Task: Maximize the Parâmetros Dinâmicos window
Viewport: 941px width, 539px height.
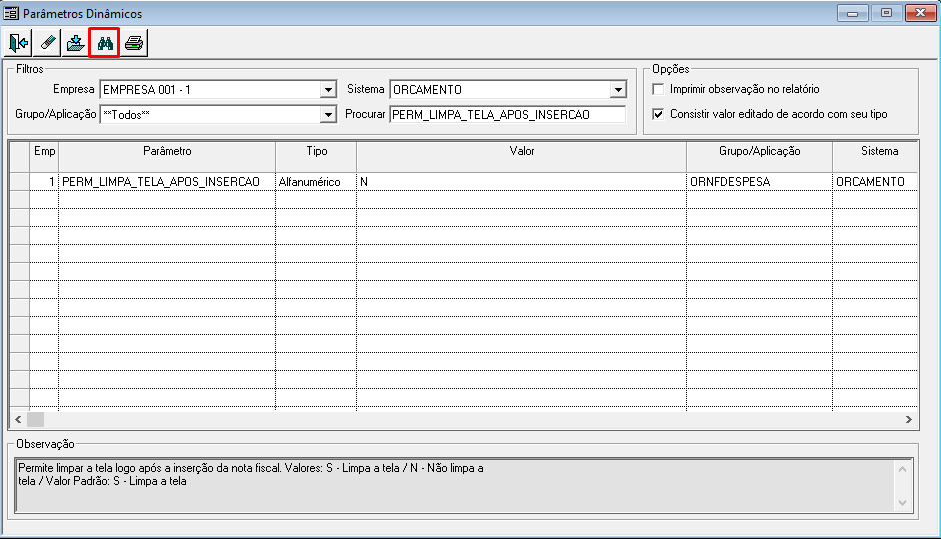Action: 886,13
